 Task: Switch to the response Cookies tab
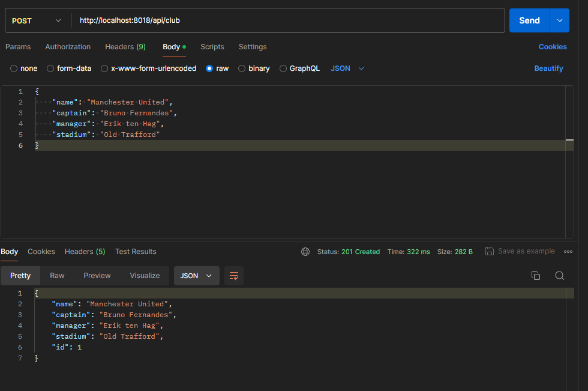click(x=41, y=252)
